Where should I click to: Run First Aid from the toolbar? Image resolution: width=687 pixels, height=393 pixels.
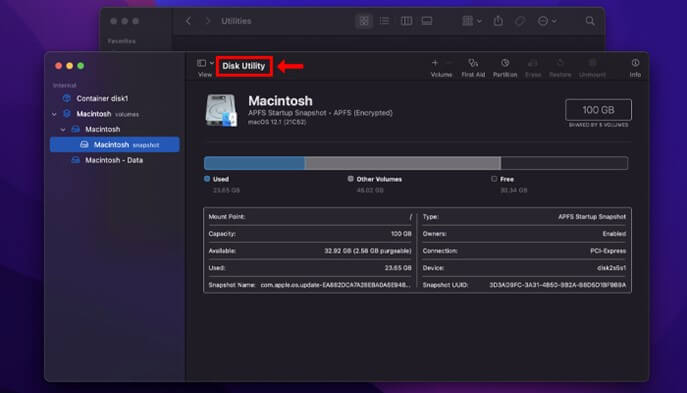pos(473,63)
